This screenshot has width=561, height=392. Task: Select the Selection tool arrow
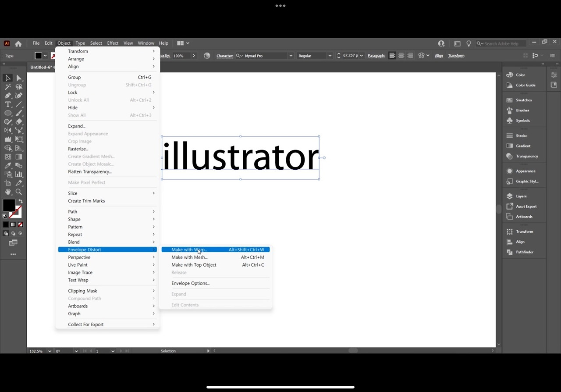coord(8,78)
